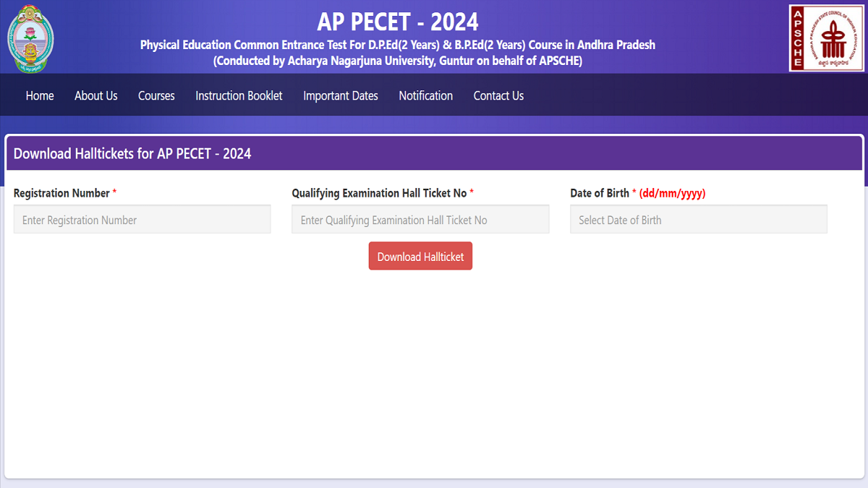Click the 'Date of Birth' label
Viewport: 868px width, 488px height.
point(600,193)
